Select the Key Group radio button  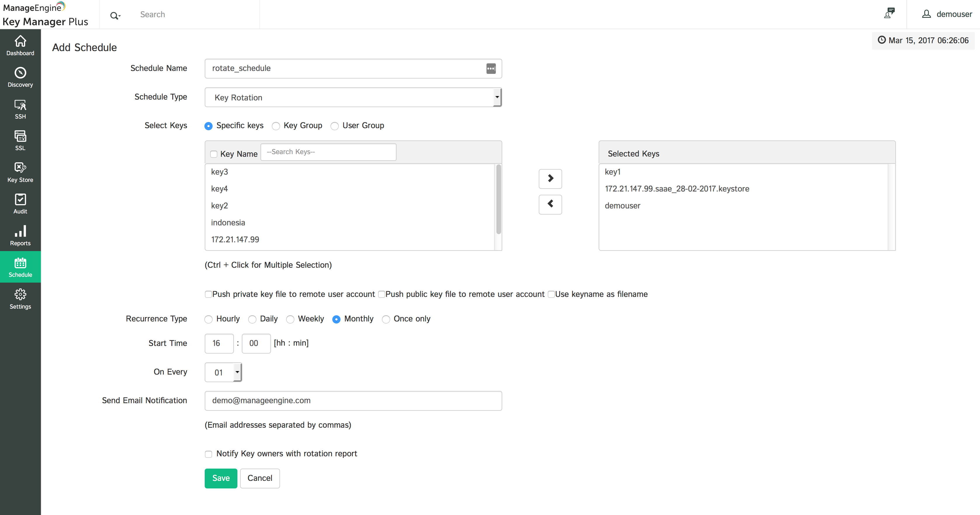(276, 126)
